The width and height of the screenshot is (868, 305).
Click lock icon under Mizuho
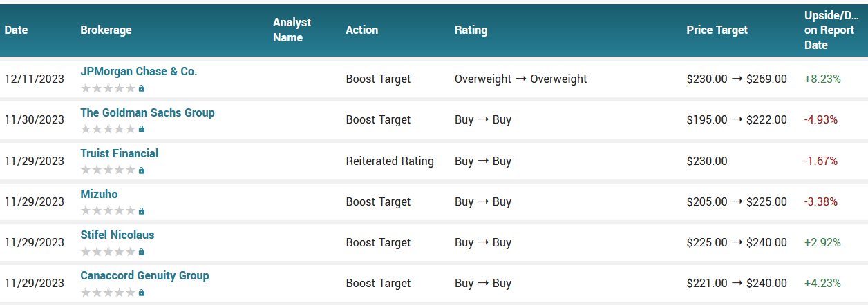(x=142, y=210)
